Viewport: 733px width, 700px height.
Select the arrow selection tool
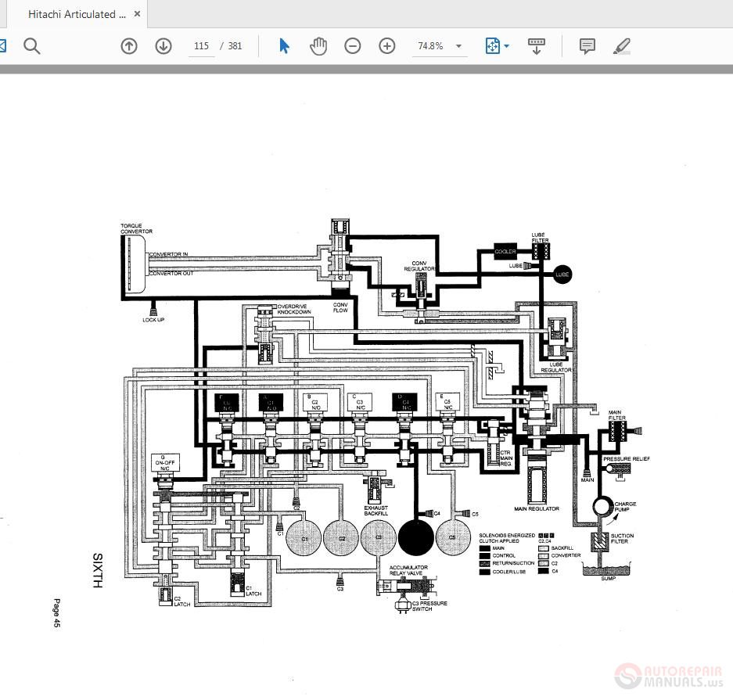click(x=284, y=46)
